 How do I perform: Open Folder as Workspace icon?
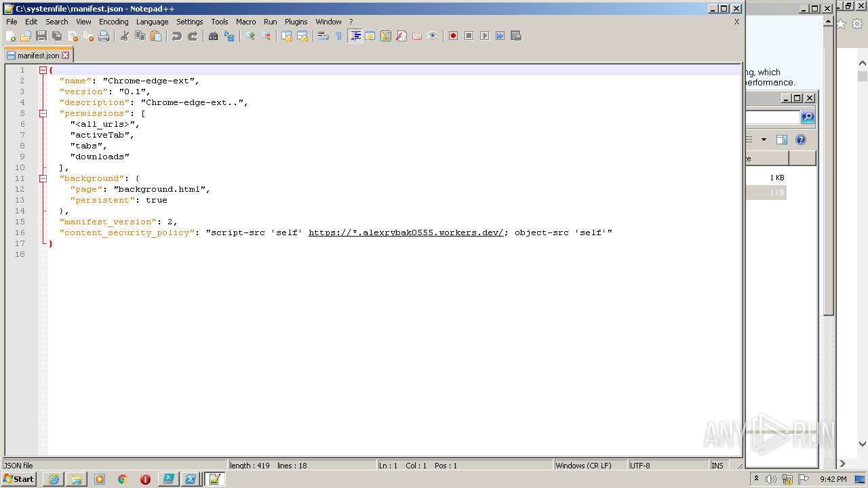point(417,36)
